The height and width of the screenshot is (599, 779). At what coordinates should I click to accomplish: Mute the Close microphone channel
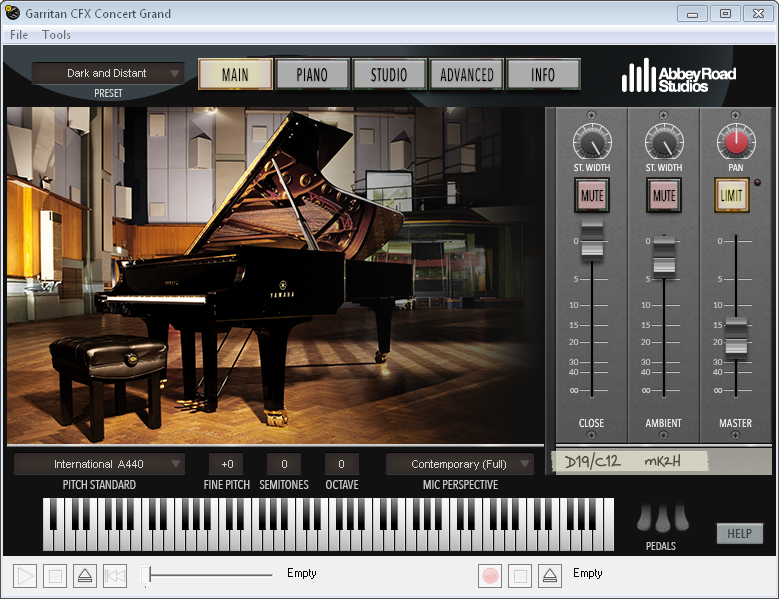click(592, 196)
